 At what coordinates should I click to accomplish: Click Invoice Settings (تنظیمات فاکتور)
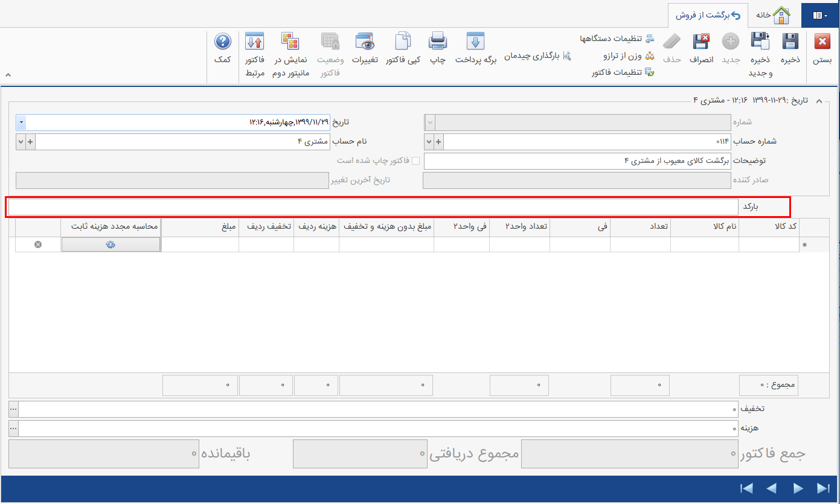pos(622,72)
